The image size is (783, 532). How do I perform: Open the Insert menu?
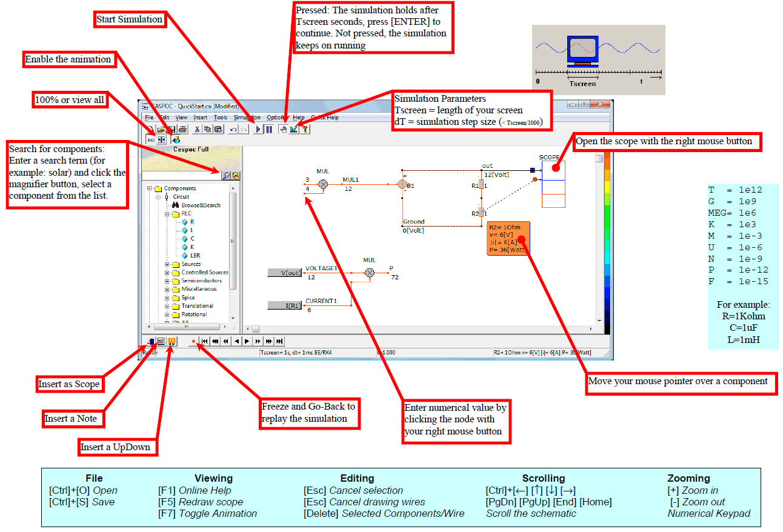(x=201, y=118)
